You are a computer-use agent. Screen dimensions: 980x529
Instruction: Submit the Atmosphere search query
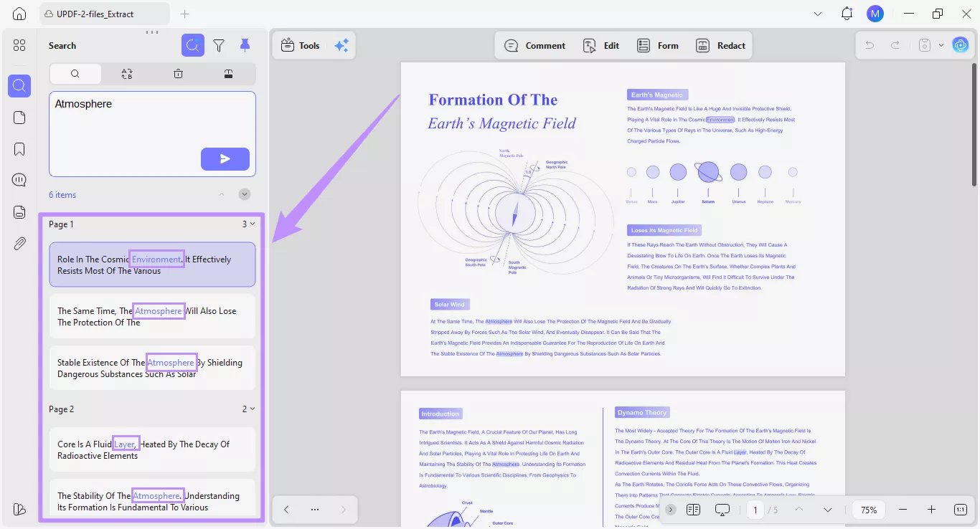coord(225,159)
